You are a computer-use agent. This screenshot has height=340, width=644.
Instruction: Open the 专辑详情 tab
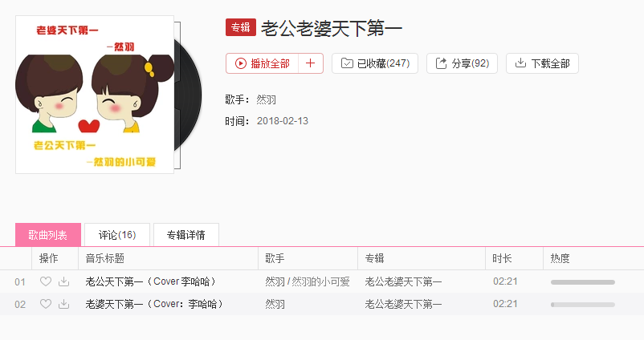(x=186, y=235)
